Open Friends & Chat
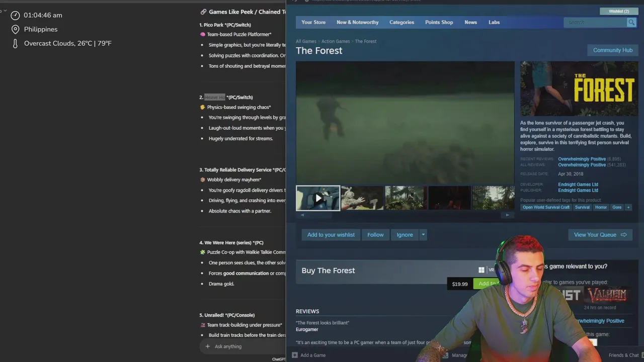 pyautogui.click(x=624, y=355)
